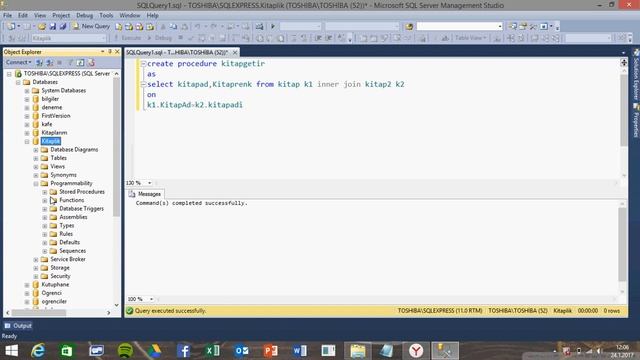Expand the Functions folder node
This screenshot has width=640, height=360.
pyautogui.click(x=45, y=200)
